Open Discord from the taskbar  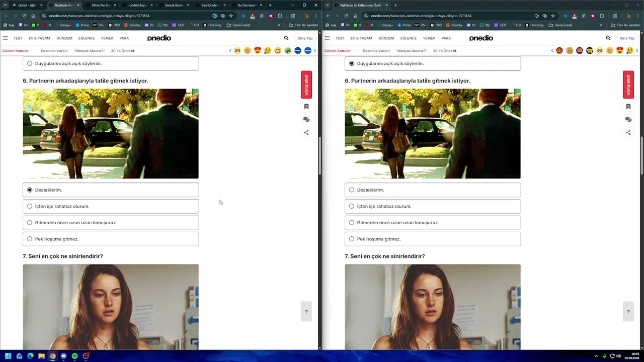click(x=63, y=356)
